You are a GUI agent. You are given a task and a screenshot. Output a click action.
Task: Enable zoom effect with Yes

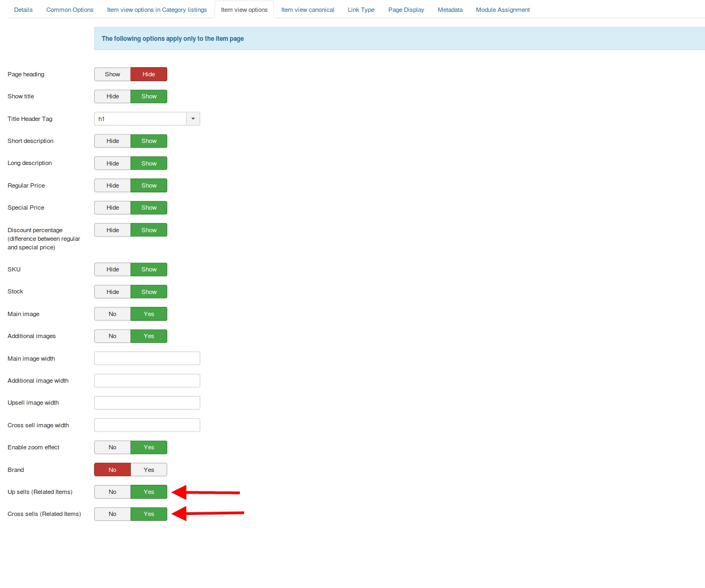149,447
